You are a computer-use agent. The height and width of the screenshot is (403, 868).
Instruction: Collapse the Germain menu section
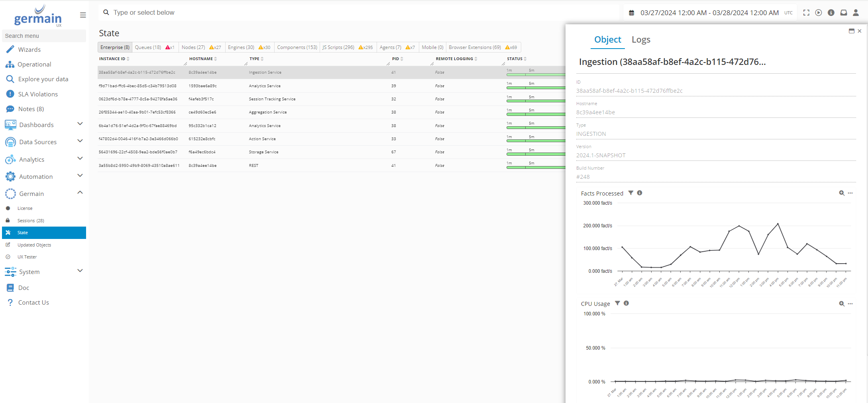tap(80, 193)
